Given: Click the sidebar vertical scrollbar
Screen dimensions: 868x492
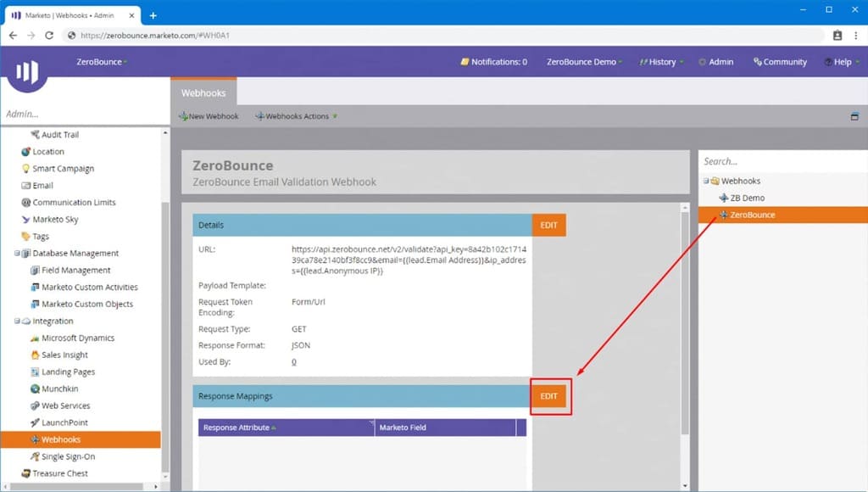Looking at the screenshot, I should (165, 337).
